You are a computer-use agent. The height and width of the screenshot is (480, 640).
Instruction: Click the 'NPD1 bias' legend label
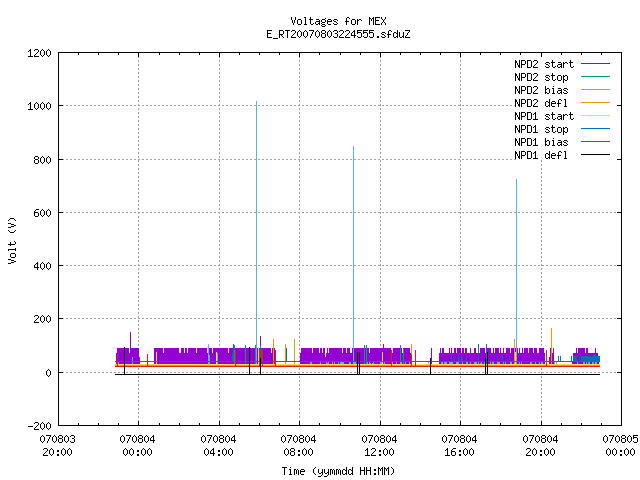[x=541, y=142]
